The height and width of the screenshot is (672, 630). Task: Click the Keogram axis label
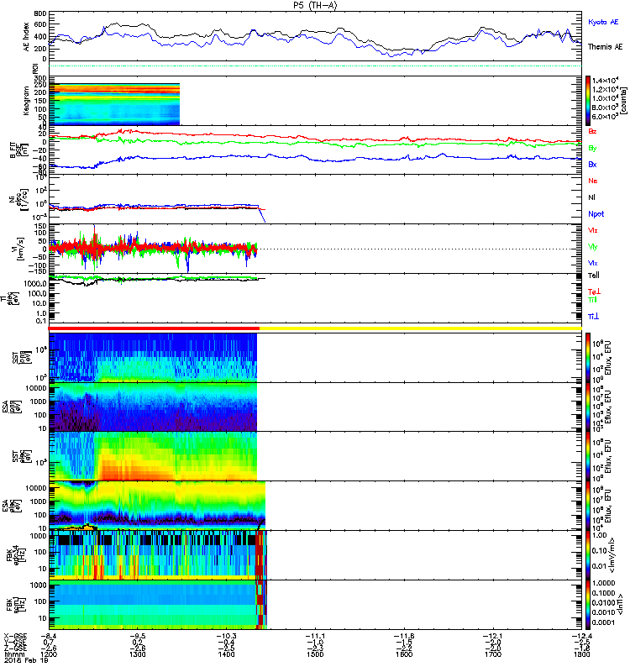coord(27,101)
